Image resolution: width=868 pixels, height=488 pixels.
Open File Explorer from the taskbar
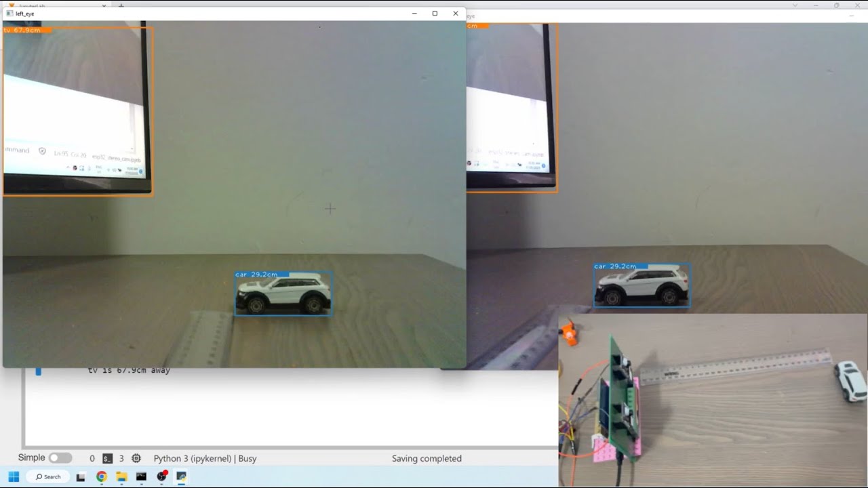point(121,476)
